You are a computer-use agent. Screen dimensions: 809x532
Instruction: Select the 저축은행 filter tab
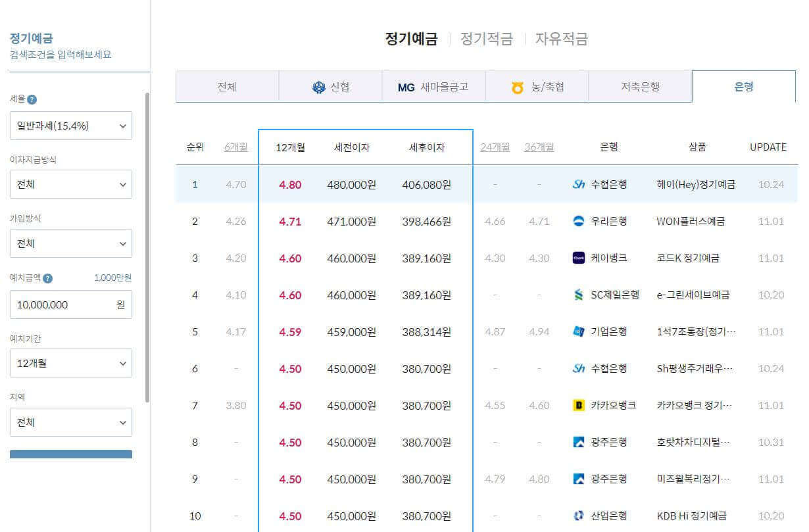(640, 86)
